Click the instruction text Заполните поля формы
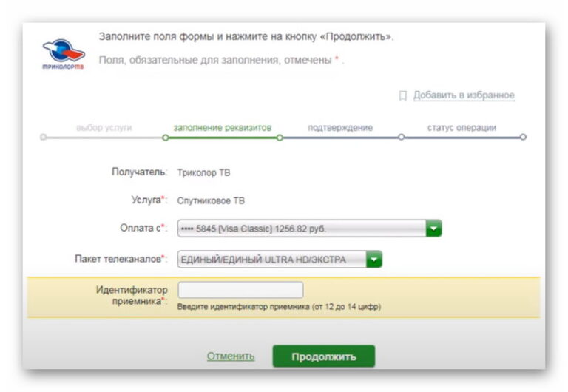568x392 pixels. pyautogui.click(x=246, y=36)
